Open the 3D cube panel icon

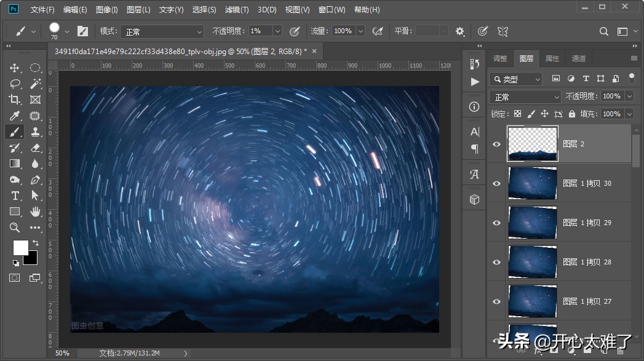point(475,200)
